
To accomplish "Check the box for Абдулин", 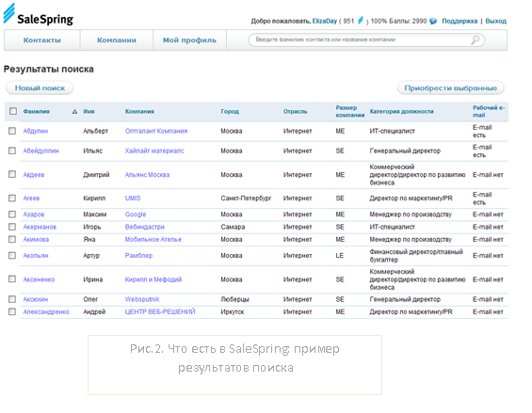I will pyautogui.click(x=12, y=131).
